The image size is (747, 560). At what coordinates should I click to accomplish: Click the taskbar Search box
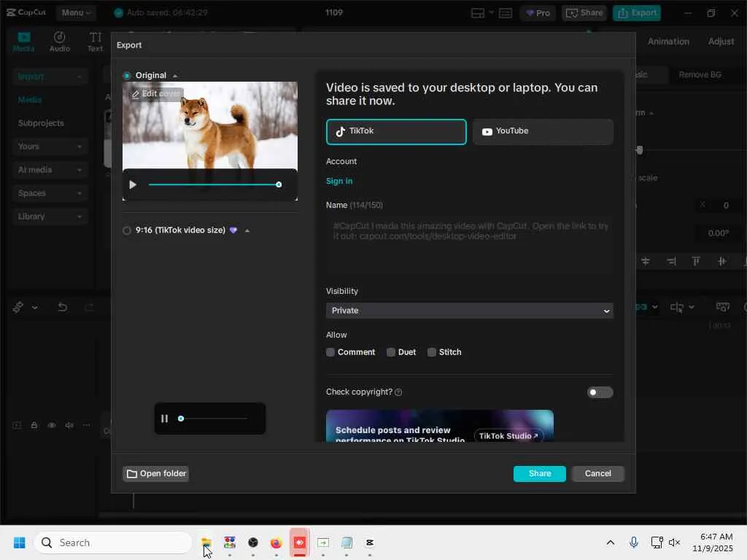click(113, 542)
